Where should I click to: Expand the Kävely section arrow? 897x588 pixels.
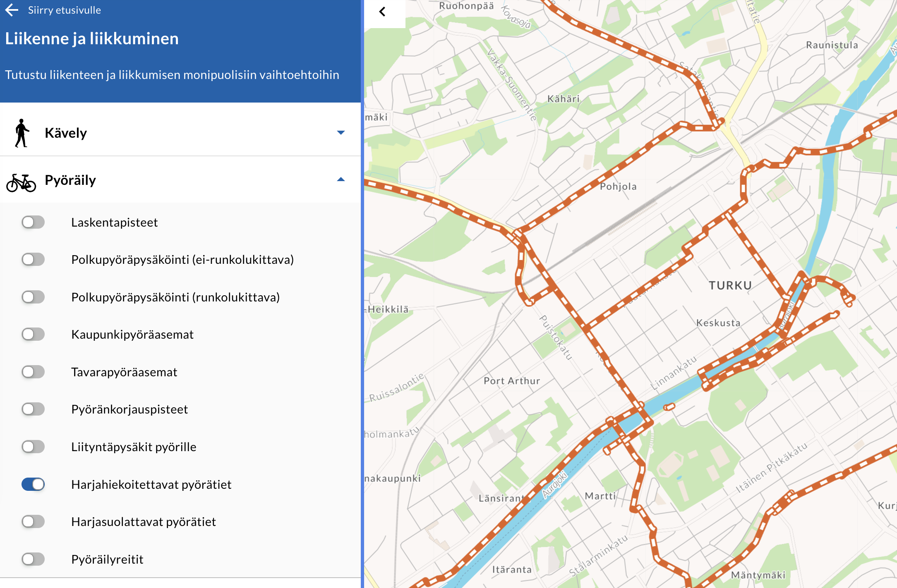point(341,133)
